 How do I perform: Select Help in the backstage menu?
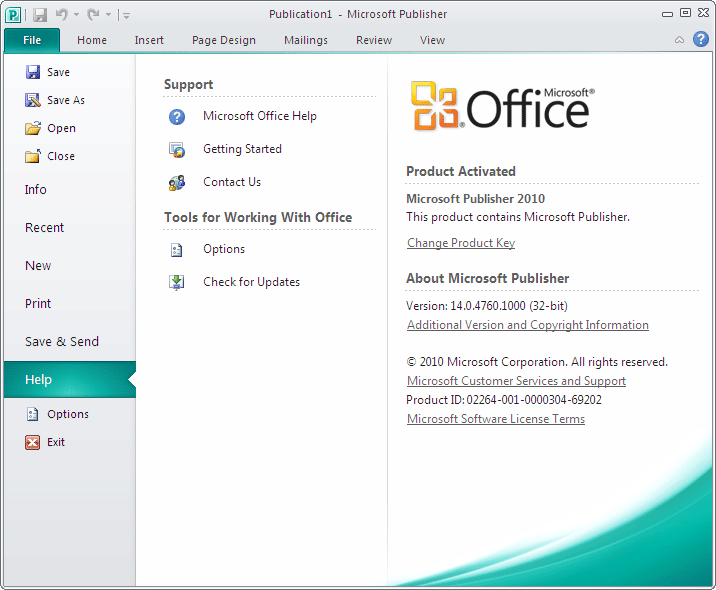tap(70, 379)
